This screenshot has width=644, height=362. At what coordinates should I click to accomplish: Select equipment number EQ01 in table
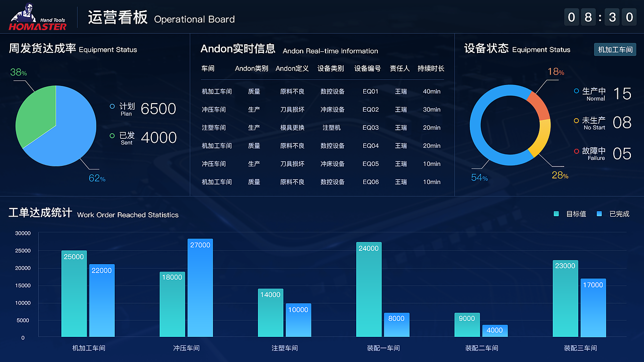[x=371, y=92]
